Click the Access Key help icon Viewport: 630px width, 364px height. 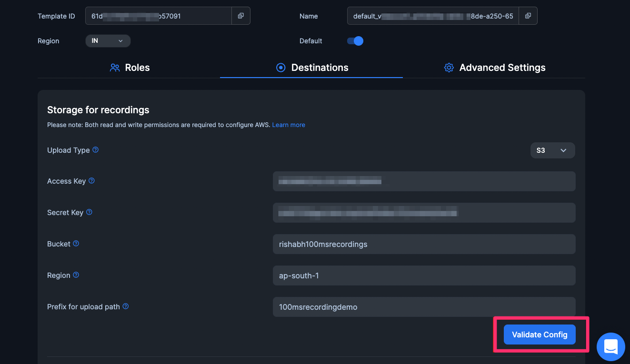[x=91, y=181]
